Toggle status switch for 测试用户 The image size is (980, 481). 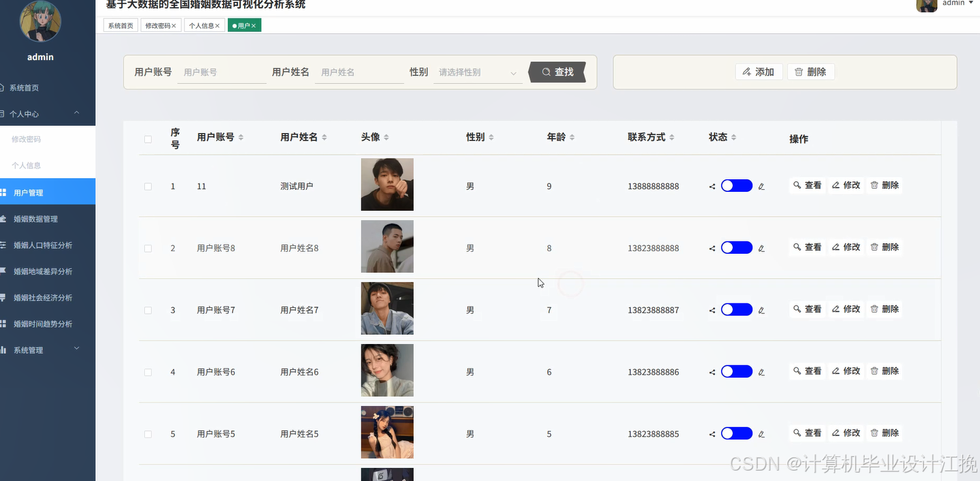pos(737,186)
